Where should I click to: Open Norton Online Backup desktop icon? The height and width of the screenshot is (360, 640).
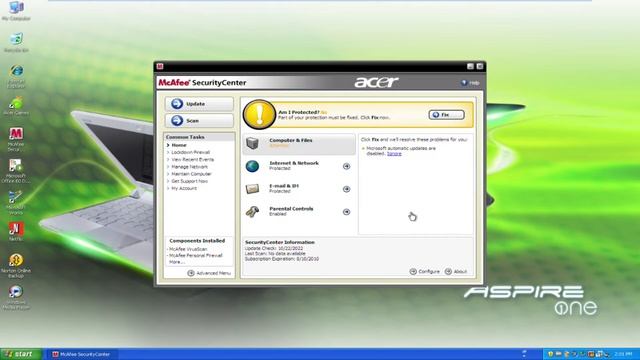(x=16, y=266)
